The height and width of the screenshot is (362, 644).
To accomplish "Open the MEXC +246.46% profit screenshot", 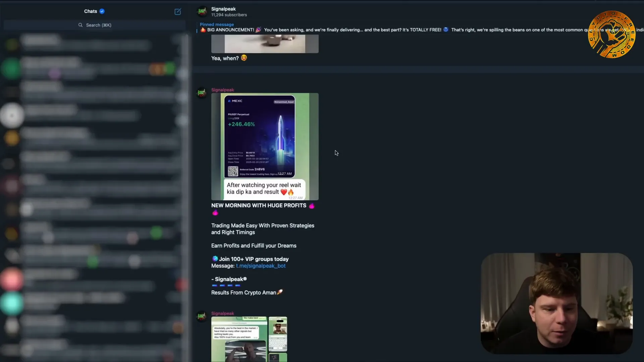I will (x=265, y=146).
